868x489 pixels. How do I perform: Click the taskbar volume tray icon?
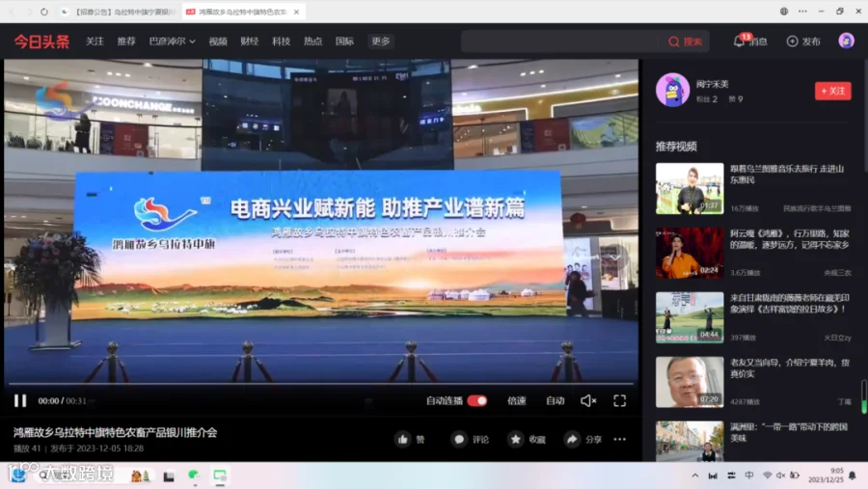click(780, 475)
